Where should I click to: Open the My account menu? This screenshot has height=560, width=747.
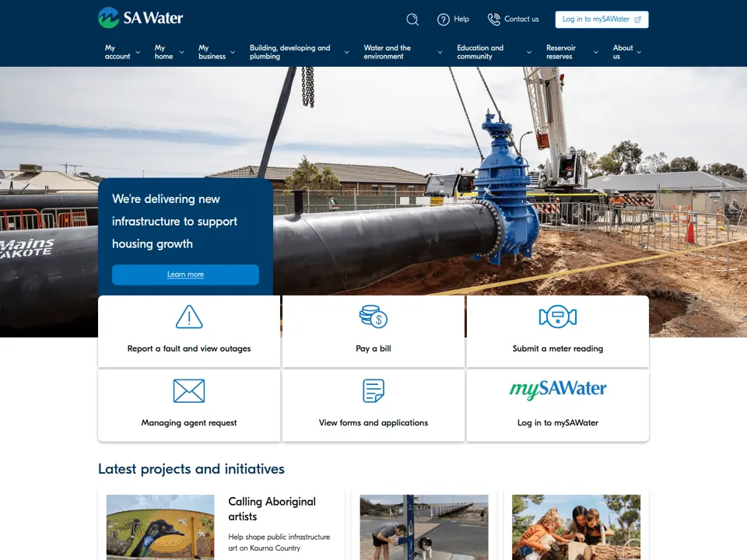click(x=117, y=52)
